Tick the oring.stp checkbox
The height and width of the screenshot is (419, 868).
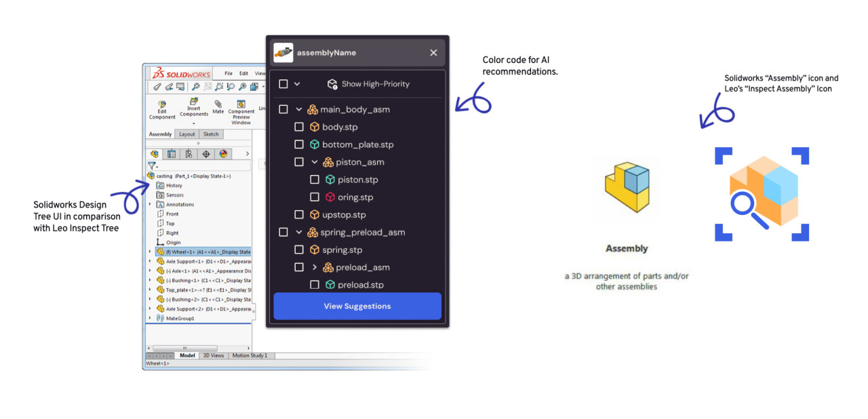315,197
